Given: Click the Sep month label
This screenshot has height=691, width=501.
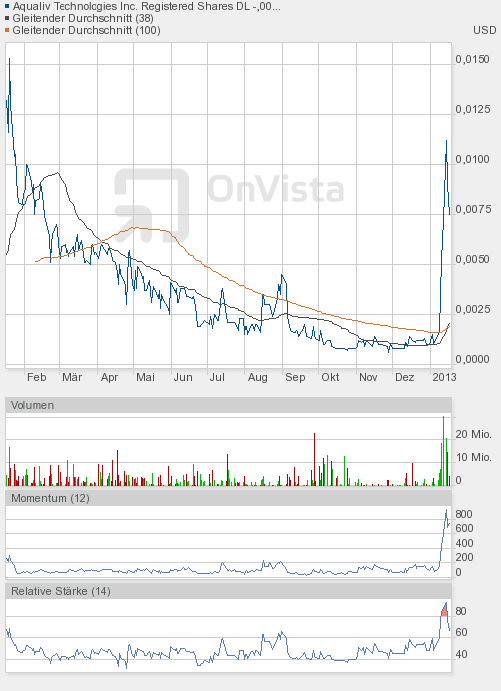Looking at the screenshot, I should click(295, 378).
